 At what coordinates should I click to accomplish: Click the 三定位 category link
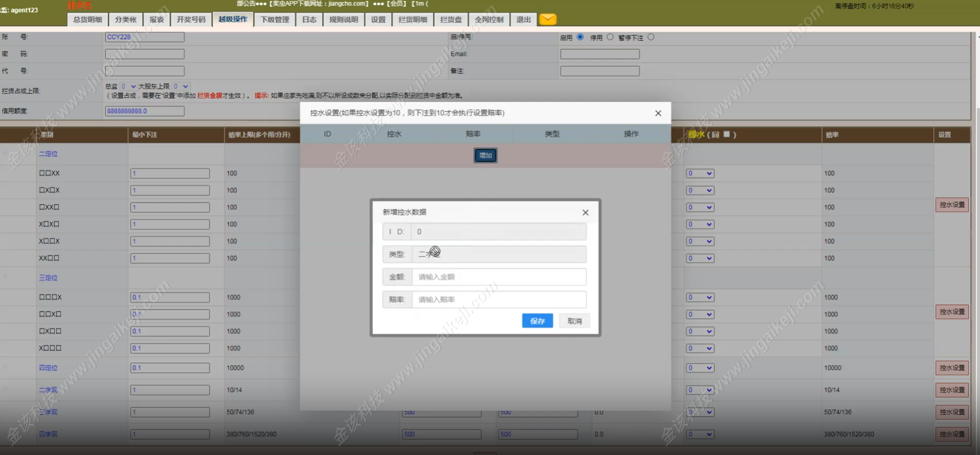[x=48, y=277]
